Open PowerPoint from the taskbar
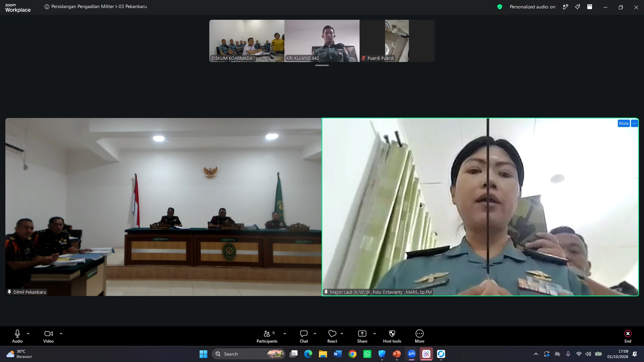The width and height of the screenshot is (644, 362). pos(397,354)
